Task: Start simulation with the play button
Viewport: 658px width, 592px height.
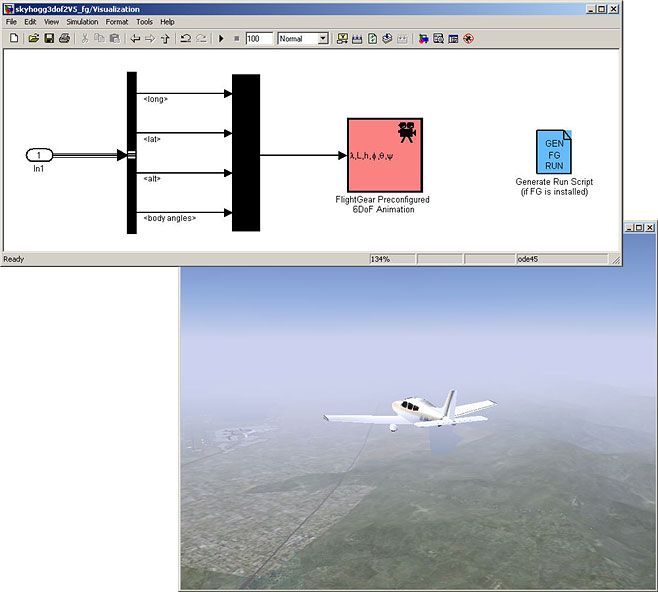Action: click(x=221, y=39)
